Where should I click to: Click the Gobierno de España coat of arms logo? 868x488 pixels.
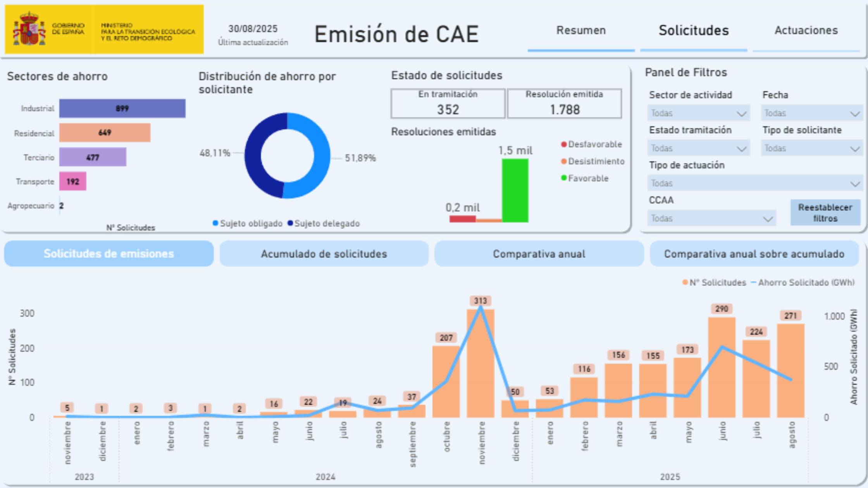(29, 28)
